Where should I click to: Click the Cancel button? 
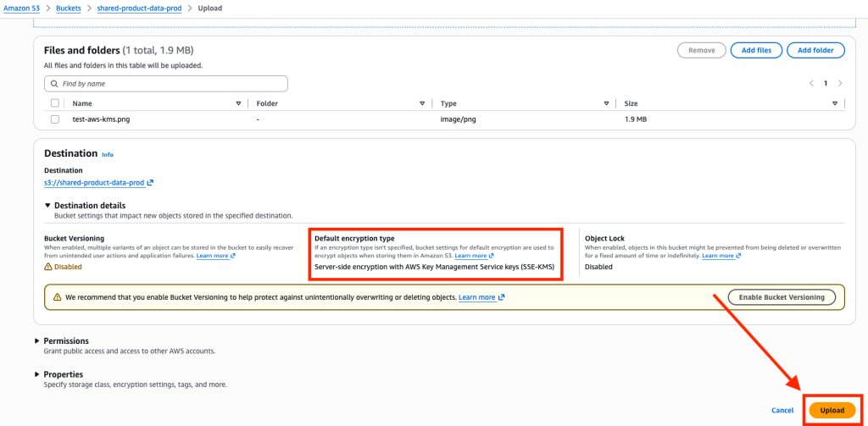tap(782, 411)
